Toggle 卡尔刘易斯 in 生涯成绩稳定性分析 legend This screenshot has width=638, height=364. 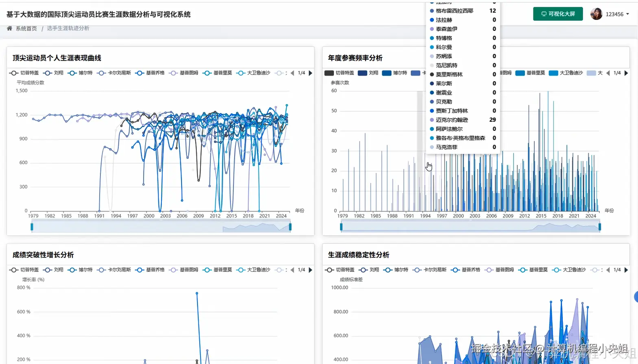point(429,270)
